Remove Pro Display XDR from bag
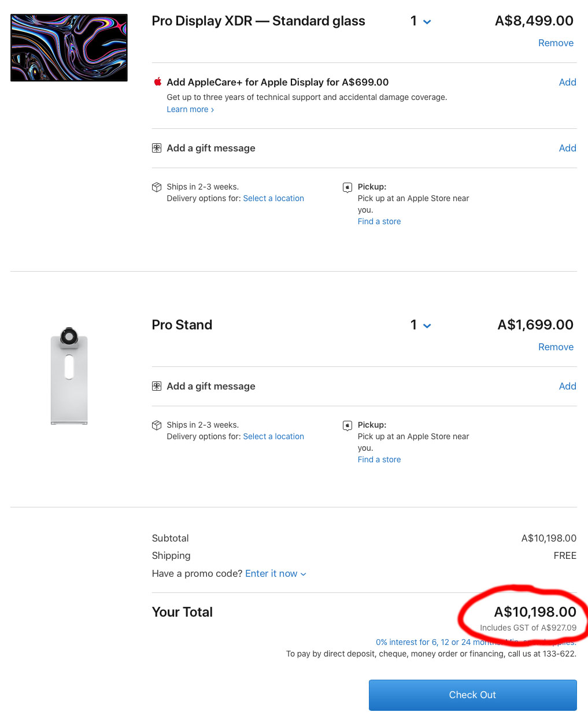The height and width of the screenshot is (723, 588). 556,43
